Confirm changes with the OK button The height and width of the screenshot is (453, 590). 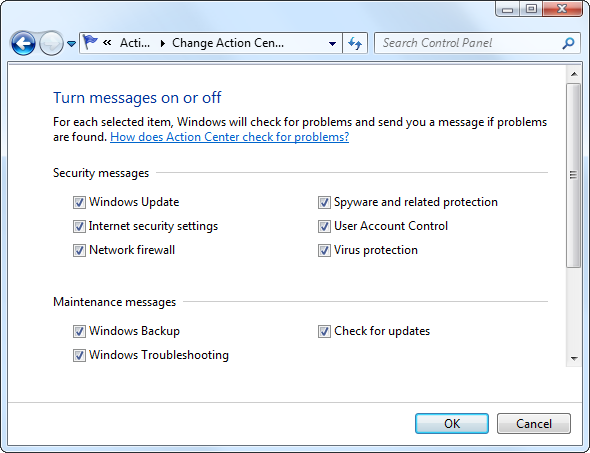[452, 424]
